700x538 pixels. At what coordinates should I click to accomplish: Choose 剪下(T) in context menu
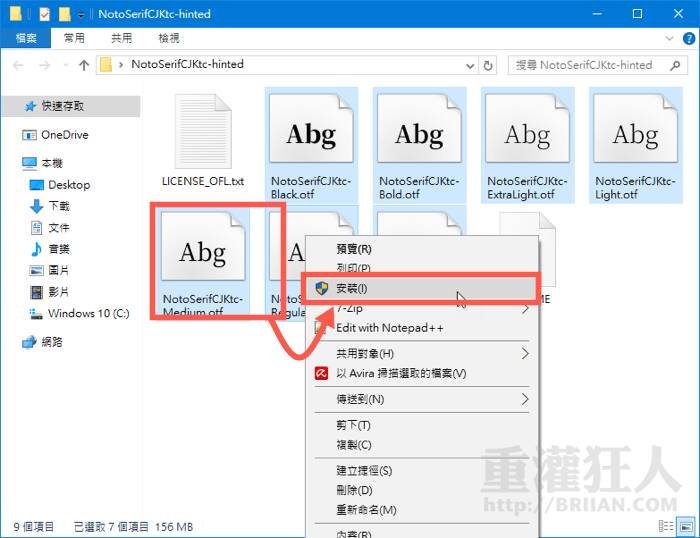(422, 425)
